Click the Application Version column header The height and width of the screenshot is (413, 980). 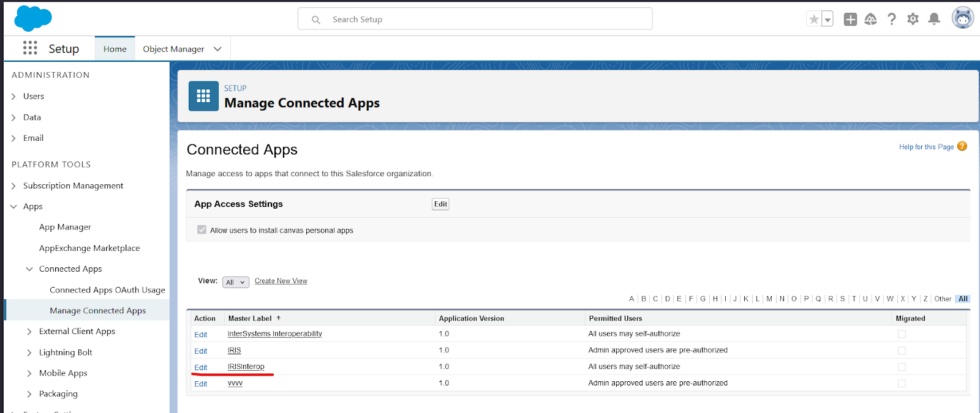pyautogui.click(x=472, y=318)
